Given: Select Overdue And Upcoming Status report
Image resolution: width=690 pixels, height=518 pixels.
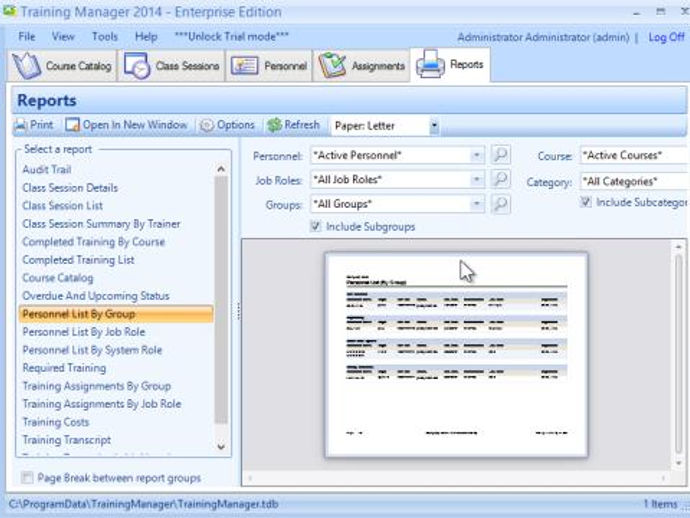Looking at the screenshot, I should (96, 296).
